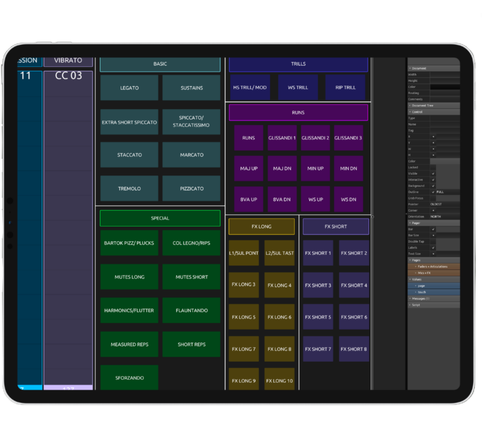This screenshot has width=482, height=448.
Task: Toggle the Locked checkbox
Action: [x=433, y=167]
